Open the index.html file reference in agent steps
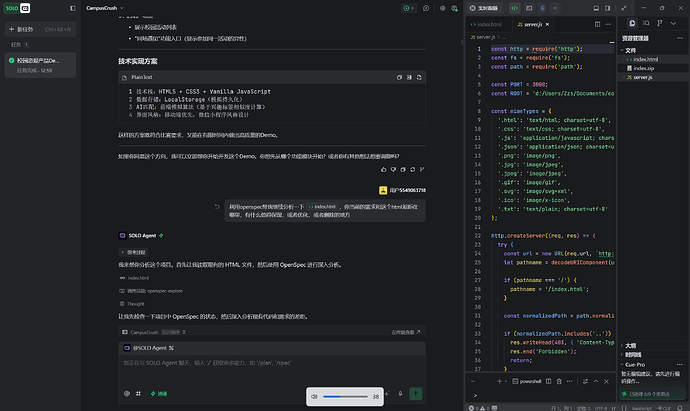The image size is (690, 411). point(135,278)
